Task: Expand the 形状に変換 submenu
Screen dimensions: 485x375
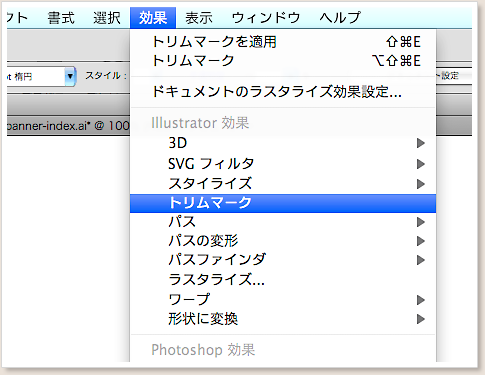Action: click(x=283, y=319)
